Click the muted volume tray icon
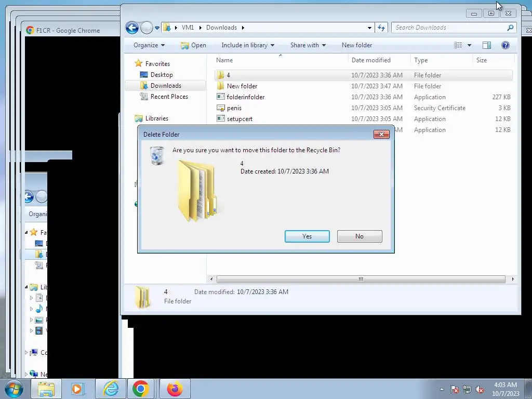Image resolution: width=532 pixels, height=399 pixels. click(x=479, y=389)
